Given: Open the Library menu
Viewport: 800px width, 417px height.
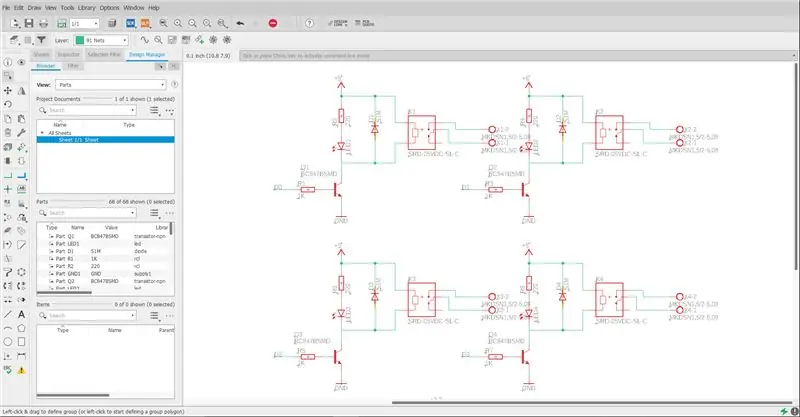Looking at the screenshot, I should click(x=86, y=8).
